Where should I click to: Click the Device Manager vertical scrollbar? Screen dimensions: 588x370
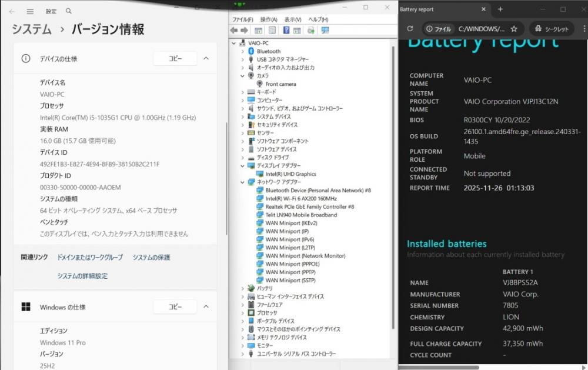393,188
